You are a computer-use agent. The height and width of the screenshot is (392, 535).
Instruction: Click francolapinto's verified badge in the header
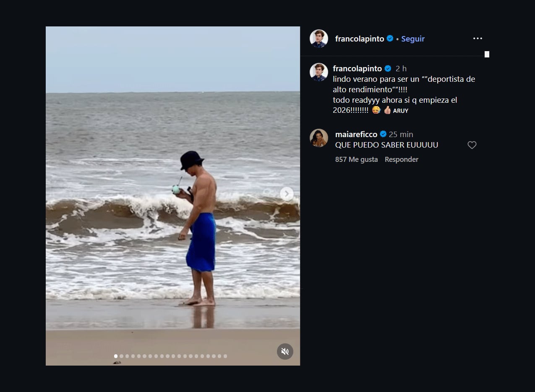point(390,38)
